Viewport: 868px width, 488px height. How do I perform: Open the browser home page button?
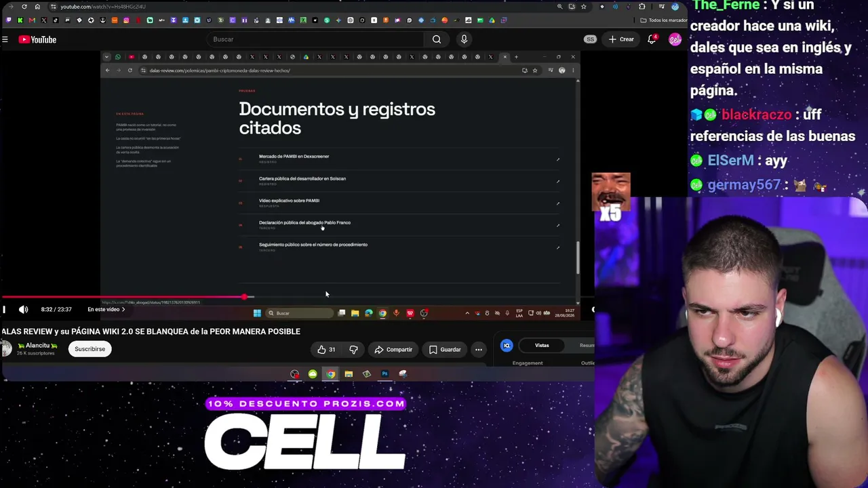click(37, 7)
